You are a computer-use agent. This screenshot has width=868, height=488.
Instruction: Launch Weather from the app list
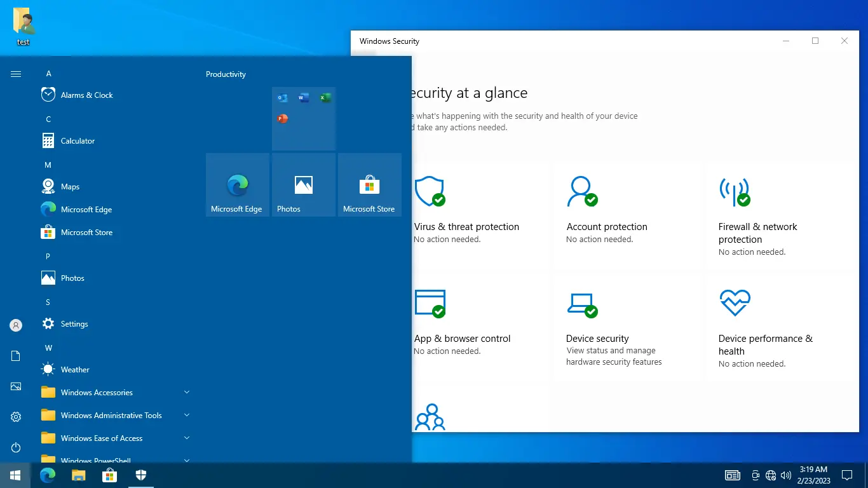116,370
